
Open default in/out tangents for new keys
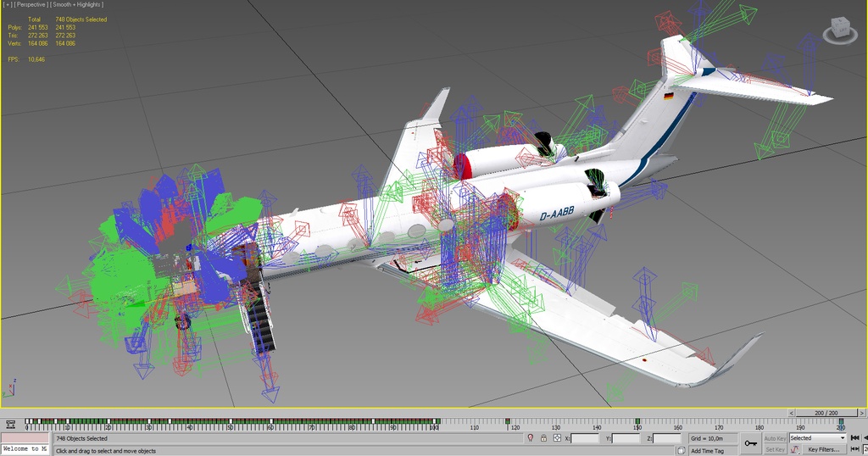coord(794,449)
